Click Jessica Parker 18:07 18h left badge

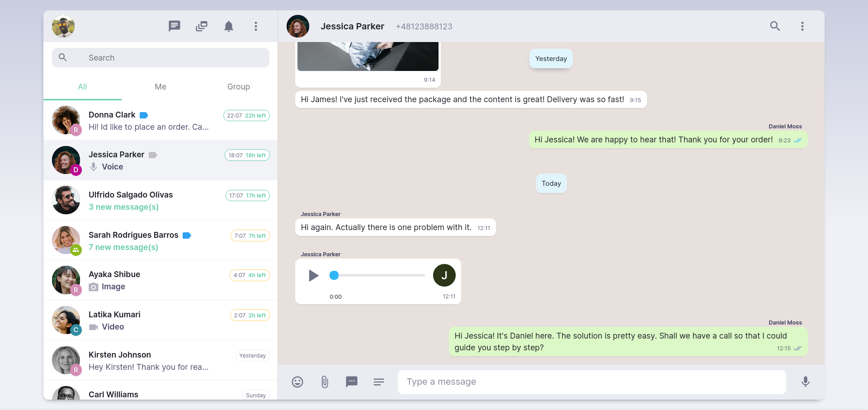click(247, 156)
